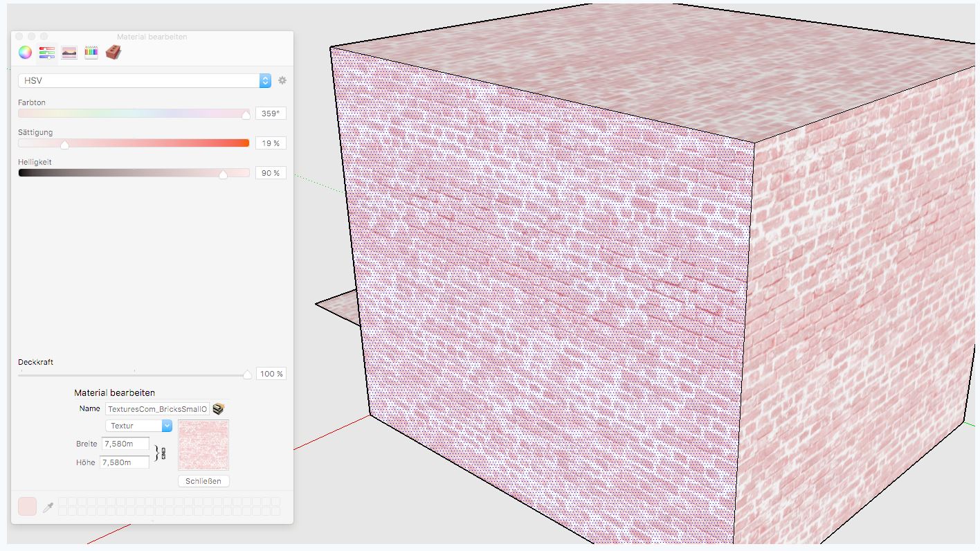Viewport: 980px width, 551px height.
Task: Open the image palettes tab
Action: click(69, 53)
